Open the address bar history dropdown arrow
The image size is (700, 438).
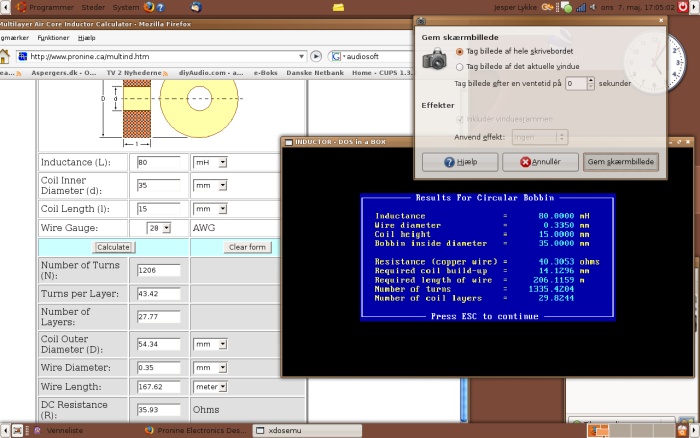pos(301,57)
